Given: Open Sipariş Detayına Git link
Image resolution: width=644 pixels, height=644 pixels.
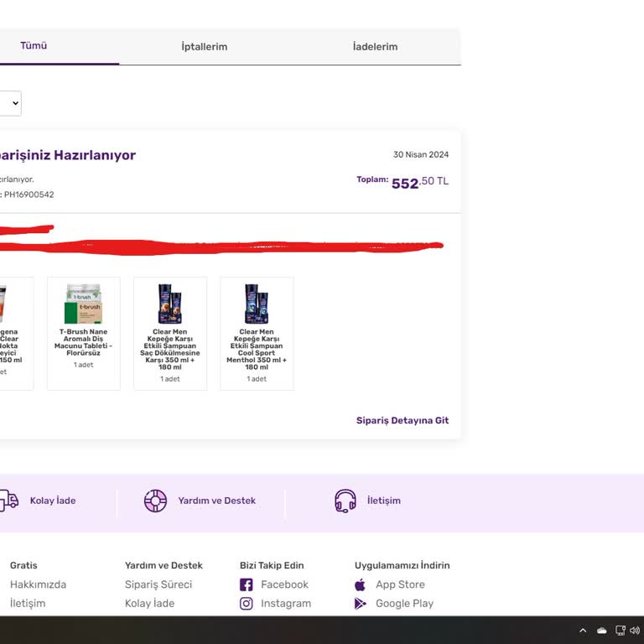Looking at the screenshot, I should coord(402,420).
